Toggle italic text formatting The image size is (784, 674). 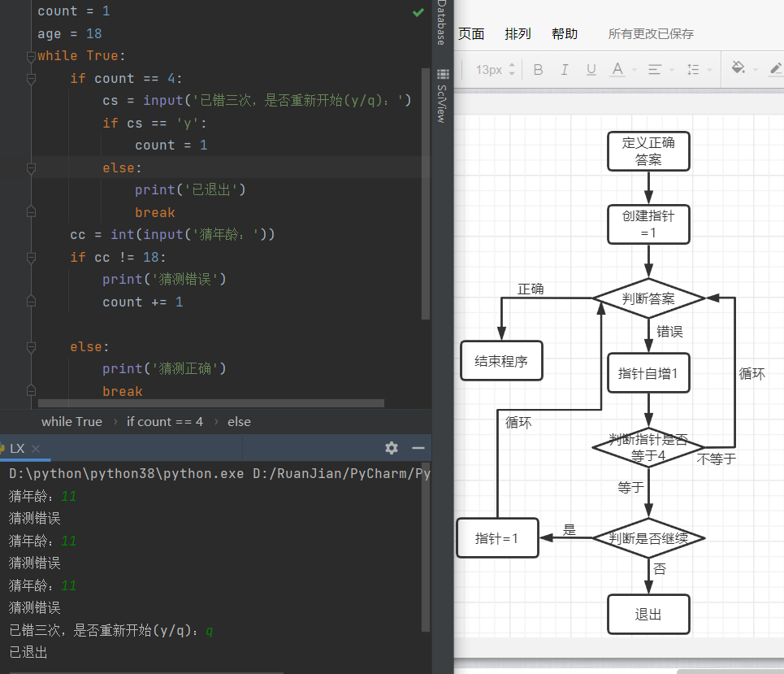pyautogui.click(x=565, y=70)
